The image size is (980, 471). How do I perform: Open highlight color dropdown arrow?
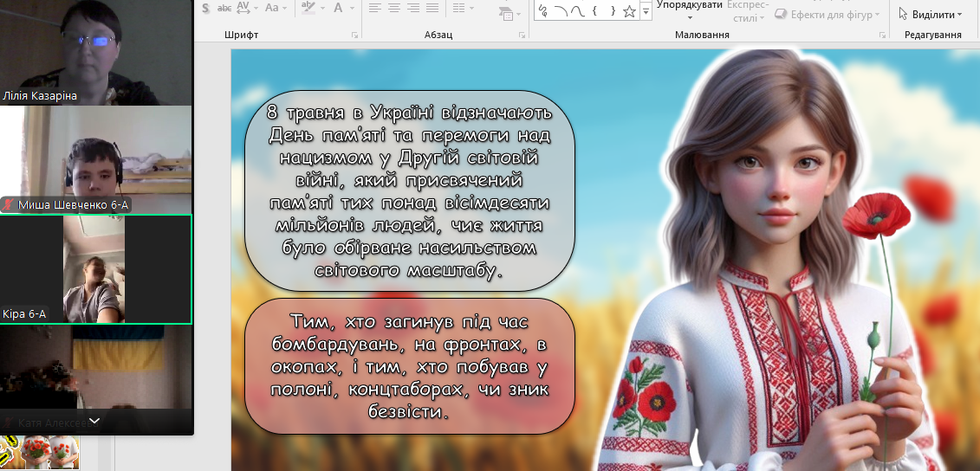click(x=321, y=8)
